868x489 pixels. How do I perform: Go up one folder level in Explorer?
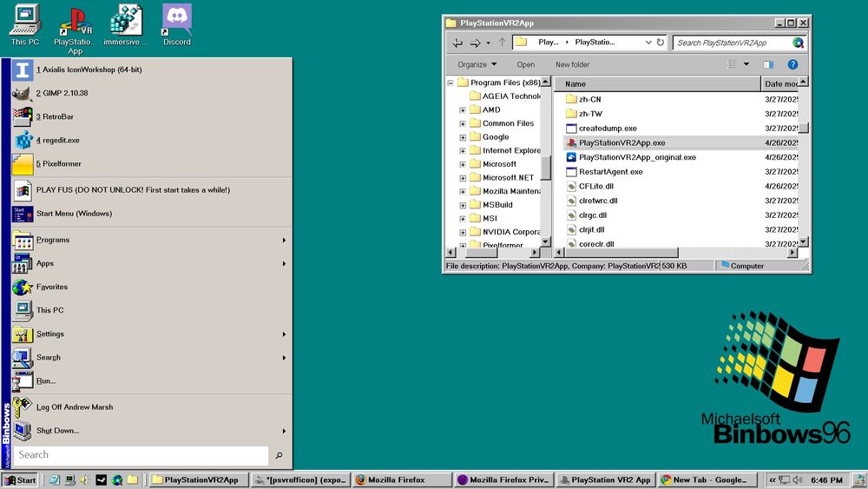502,42
